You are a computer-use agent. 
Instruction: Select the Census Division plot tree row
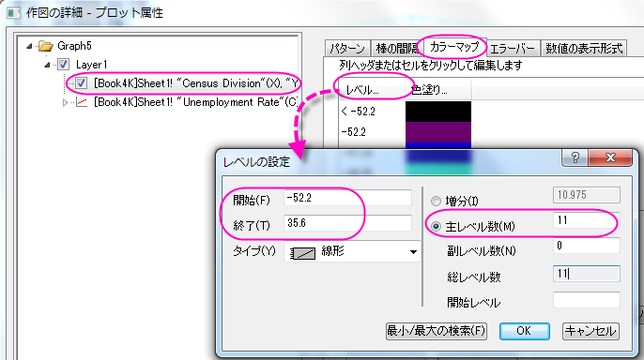(196, 83)
